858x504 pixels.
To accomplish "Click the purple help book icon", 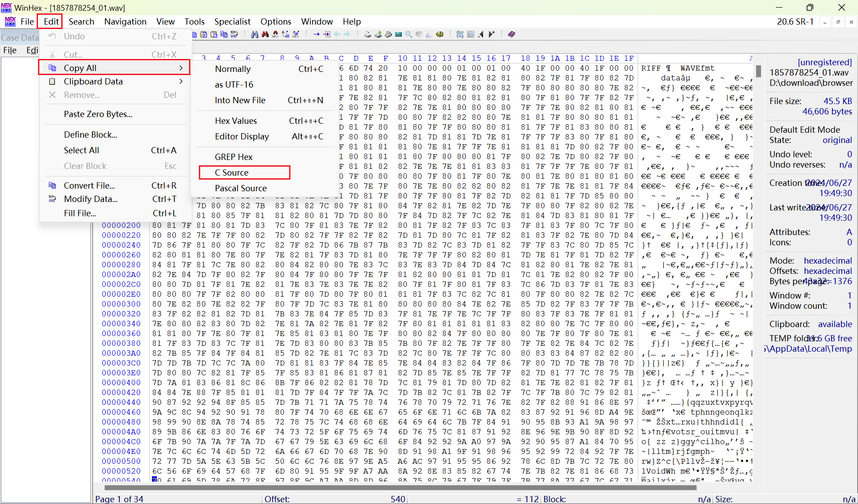I will [511, 34].
